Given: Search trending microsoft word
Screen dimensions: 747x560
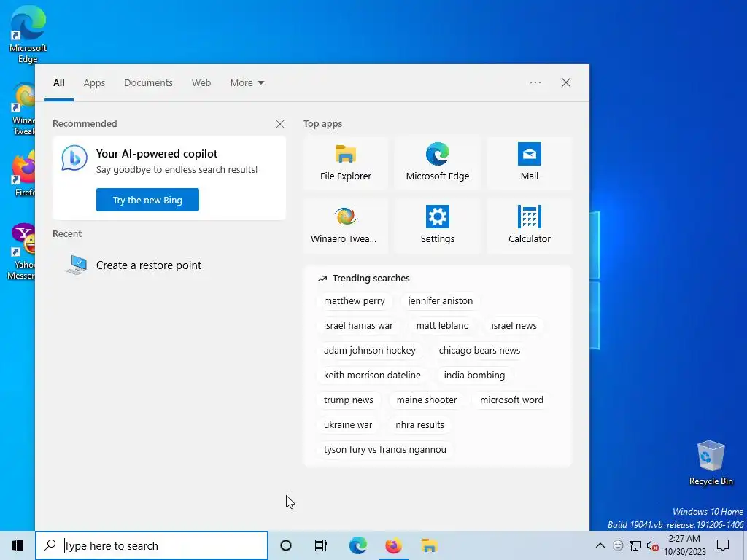Looking at the screenshot, I should click(511, 400).
